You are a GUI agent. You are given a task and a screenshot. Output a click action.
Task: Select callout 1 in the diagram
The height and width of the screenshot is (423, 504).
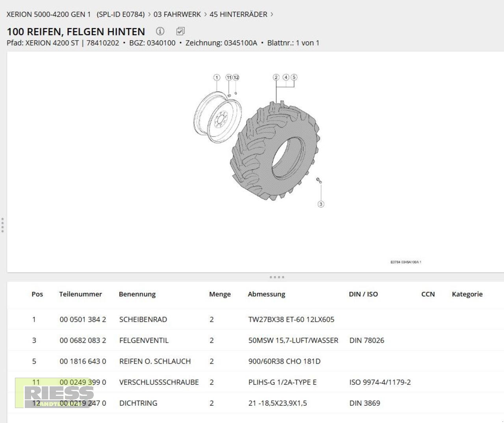click(217, 77)
